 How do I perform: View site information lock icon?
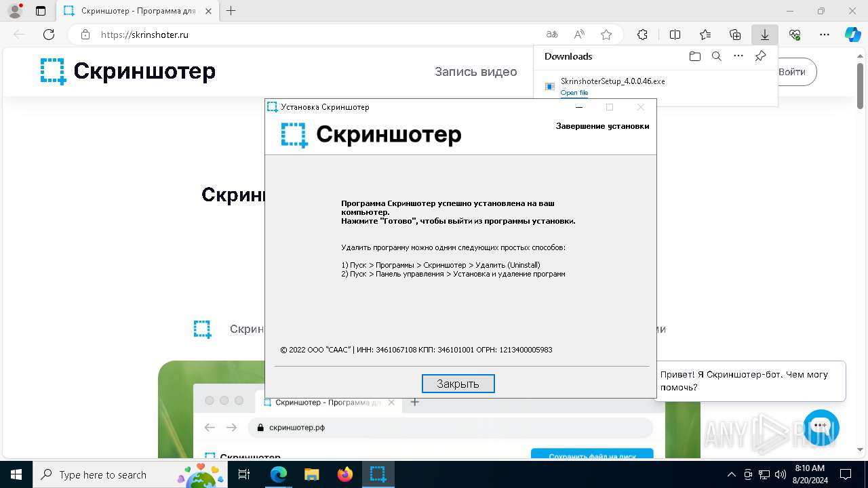[85, 35]
